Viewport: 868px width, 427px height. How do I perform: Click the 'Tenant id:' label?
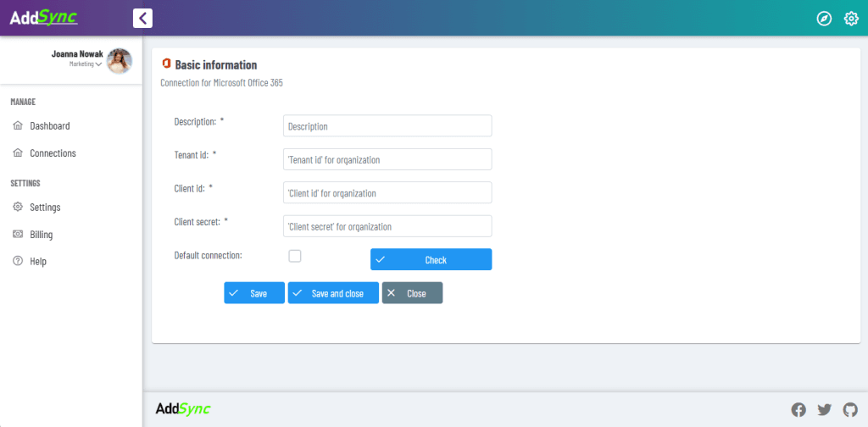(x=191, y=155)
